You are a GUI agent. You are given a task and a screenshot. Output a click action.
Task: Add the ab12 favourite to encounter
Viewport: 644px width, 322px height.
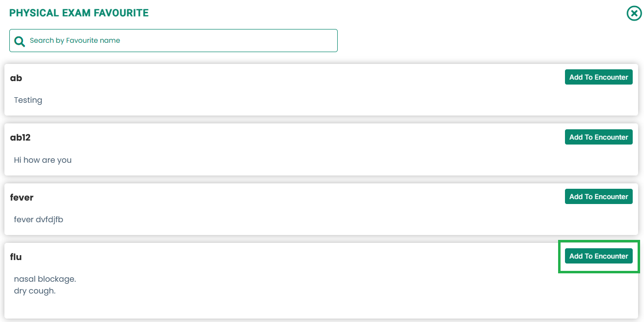[x=599, y=137]
